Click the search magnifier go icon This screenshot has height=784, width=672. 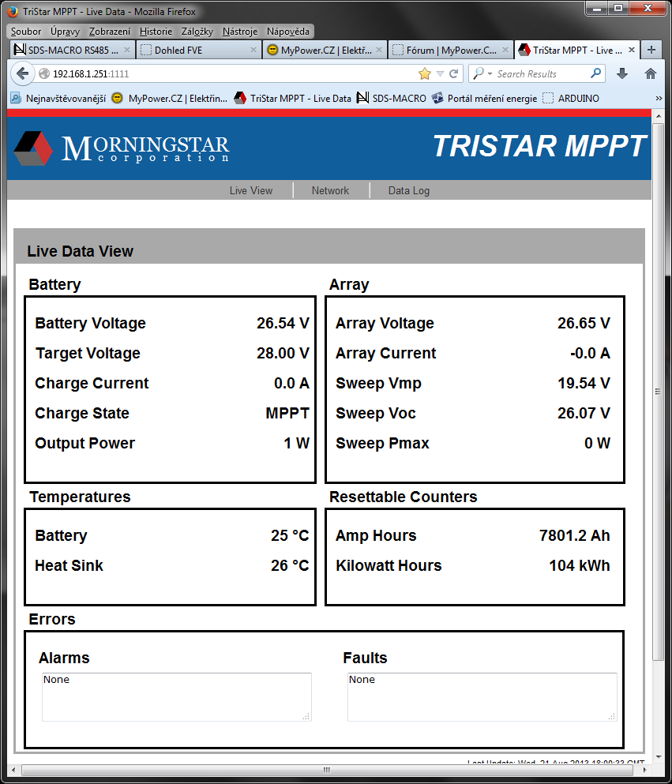point(595,73)
